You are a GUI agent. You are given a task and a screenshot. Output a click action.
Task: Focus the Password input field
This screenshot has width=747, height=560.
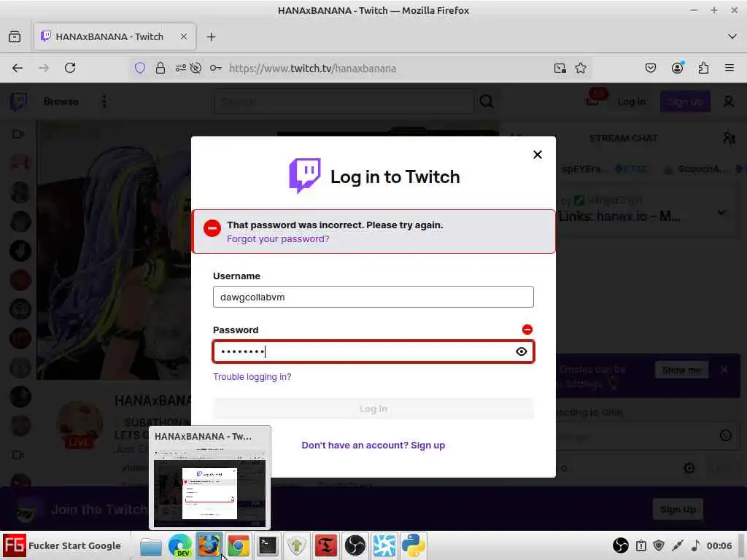point(373,351)
